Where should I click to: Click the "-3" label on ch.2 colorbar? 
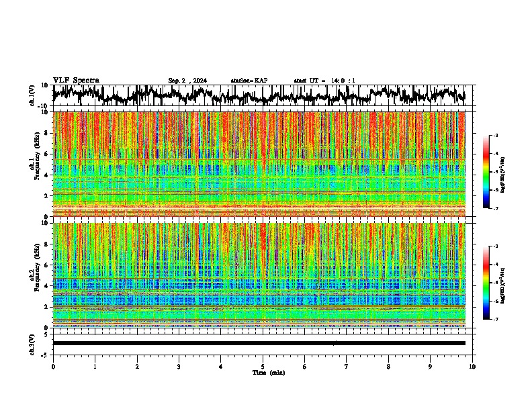point(495,246)
